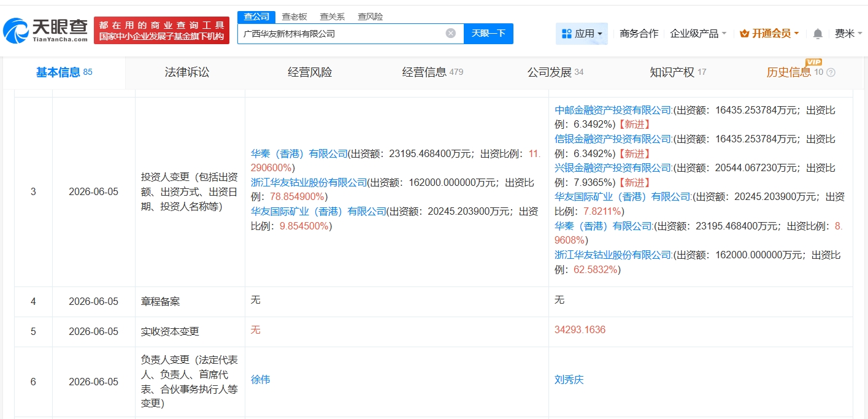This screenshot has width=868, height=419.
Task: Click the 商务合作 link
Action: click(639, 34)
